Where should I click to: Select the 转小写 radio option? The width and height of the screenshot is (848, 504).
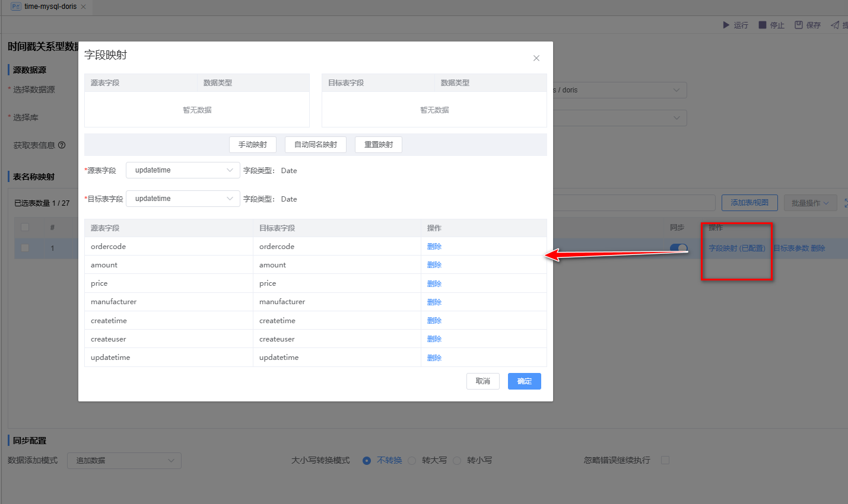457,461
